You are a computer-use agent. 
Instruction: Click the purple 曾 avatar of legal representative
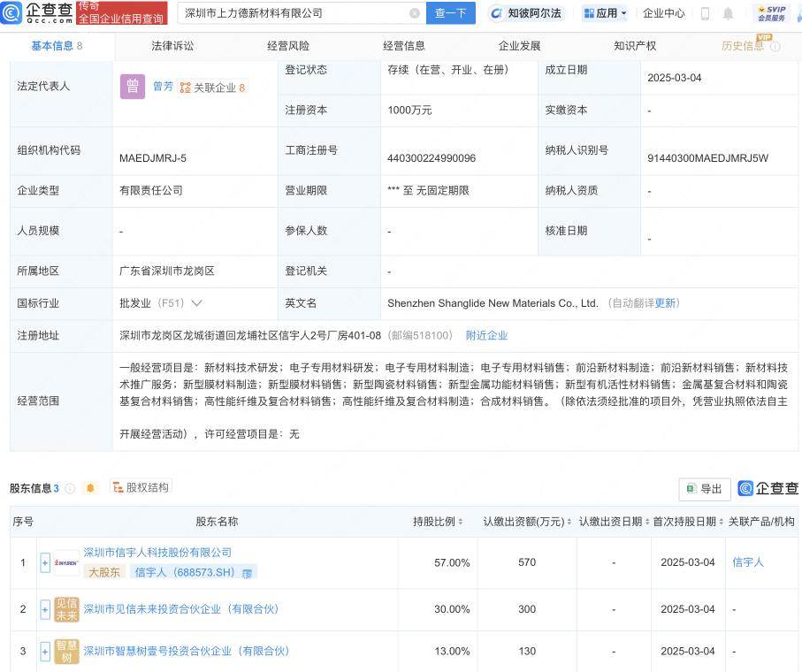[133, 87]
